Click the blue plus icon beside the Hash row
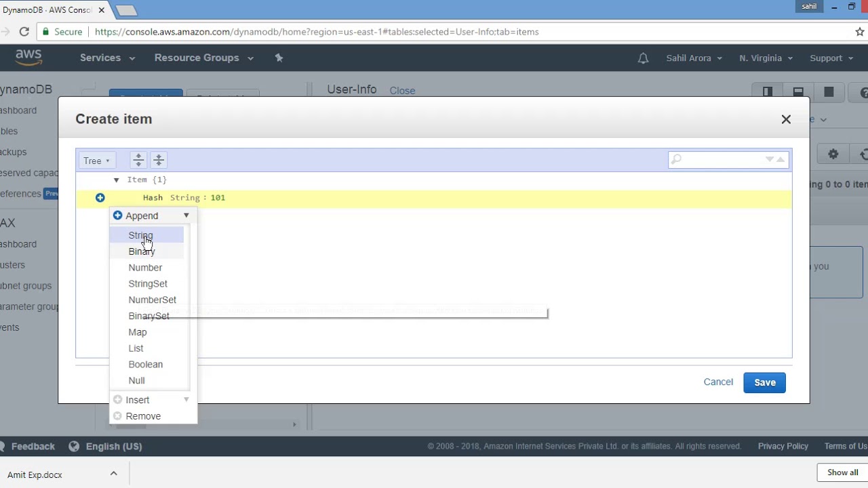Viewport: 868px width, 488px height. click(x=100, y=198)
